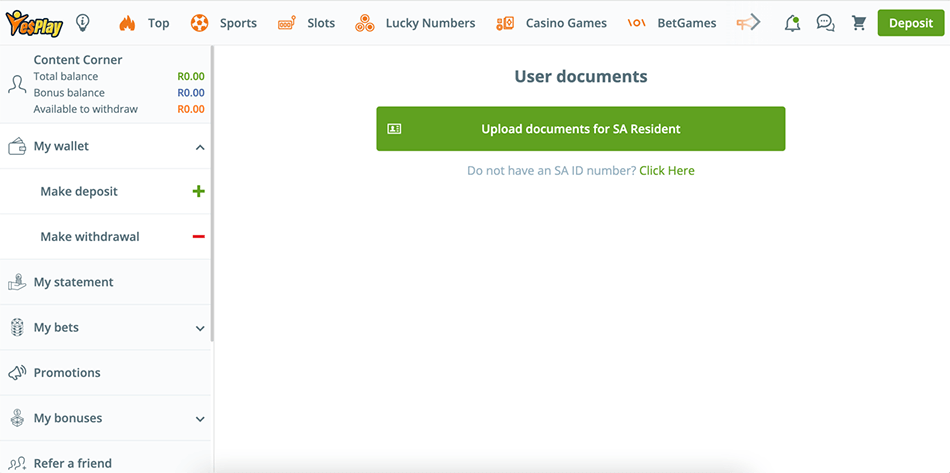Click the Refer a friend people icon

click(17, 464)
